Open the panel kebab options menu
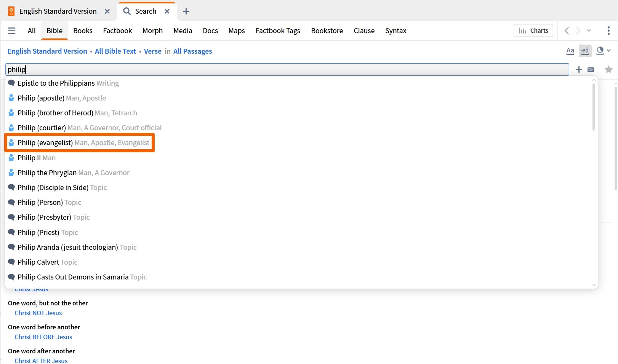The height and width of the screenshot is (364, 618). [x=608, y=31]
